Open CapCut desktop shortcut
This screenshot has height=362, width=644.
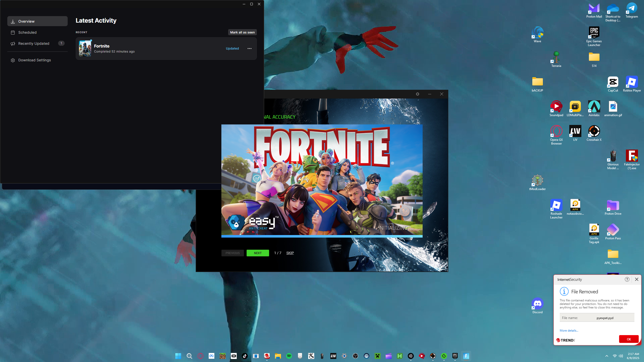coord(613,82)
